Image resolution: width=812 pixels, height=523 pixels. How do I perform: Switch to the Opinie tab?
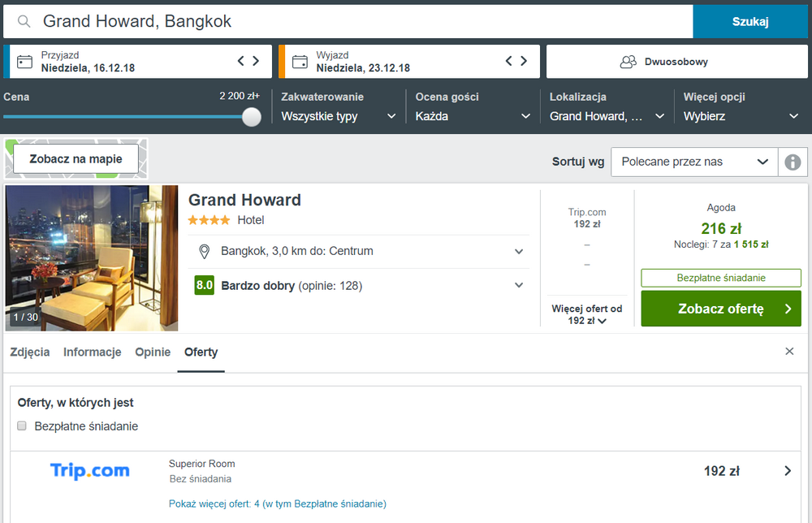(x=153, y=352)
